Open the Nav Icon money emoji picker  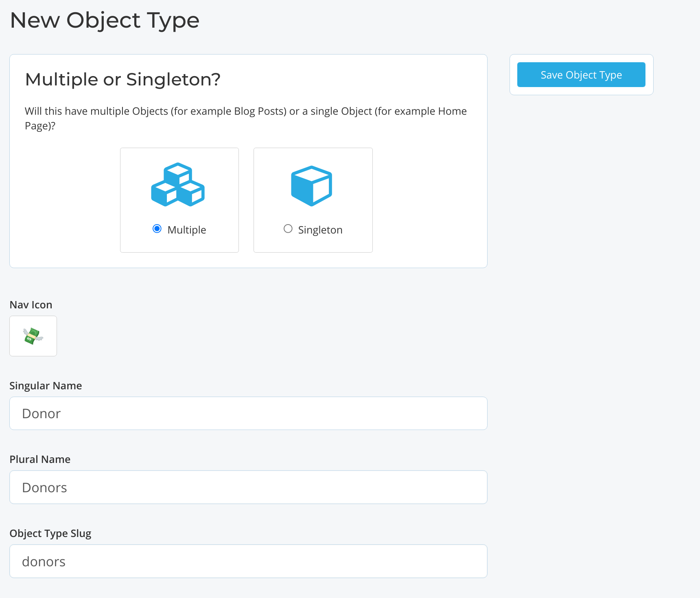point(33,336)
